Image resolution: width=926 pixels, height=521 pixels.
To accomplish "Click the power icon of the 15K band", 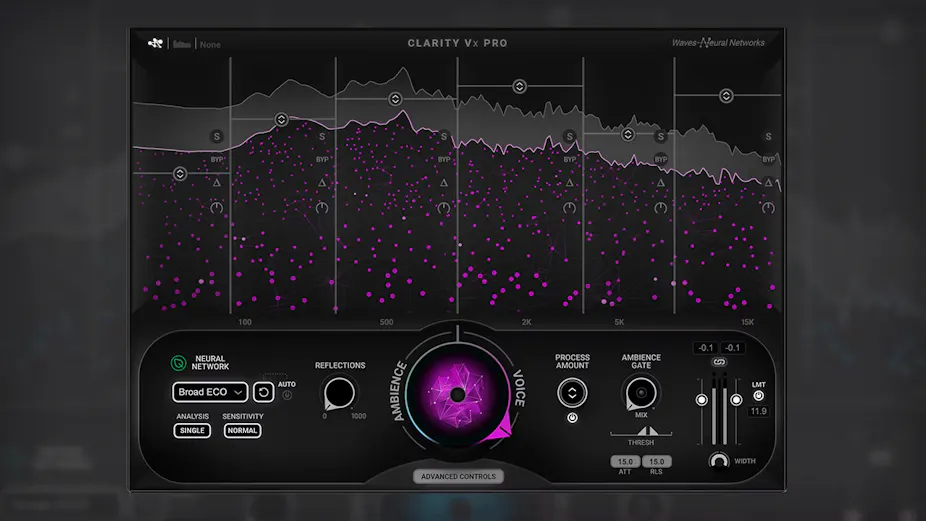I will (x=768, y=208).
